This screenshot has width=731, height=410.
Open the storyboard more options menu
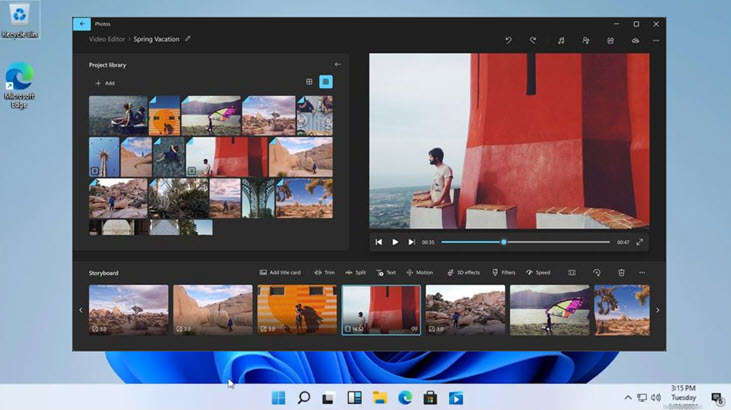pos(642,272)
